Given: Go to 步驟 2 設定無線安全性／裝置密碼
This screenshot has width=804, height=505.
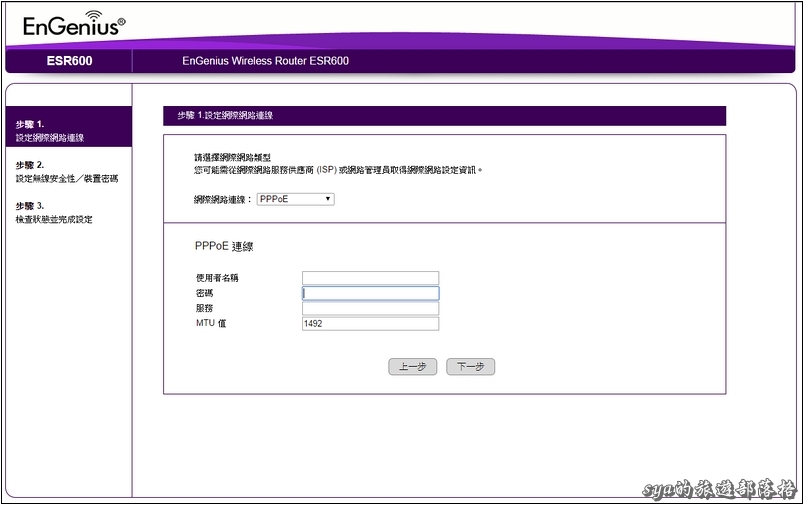Looking at the screenshot, I should tap(67, 172).
